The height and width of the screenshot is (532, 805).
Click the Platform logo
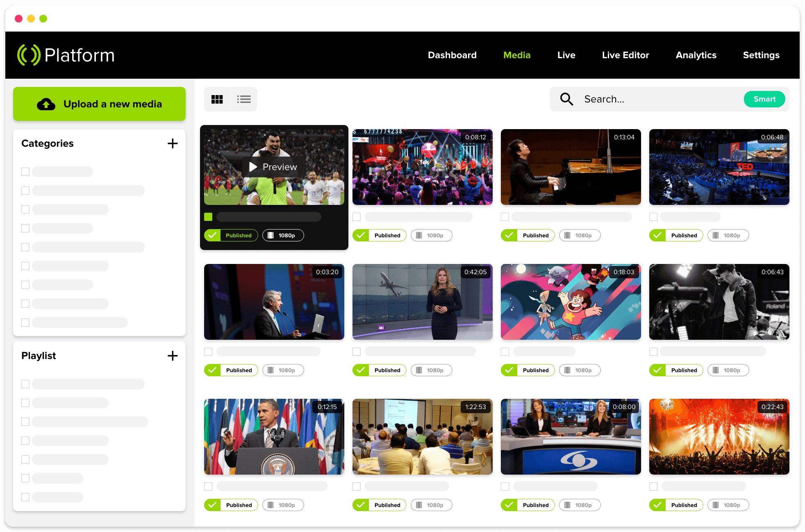click(66, 55)
